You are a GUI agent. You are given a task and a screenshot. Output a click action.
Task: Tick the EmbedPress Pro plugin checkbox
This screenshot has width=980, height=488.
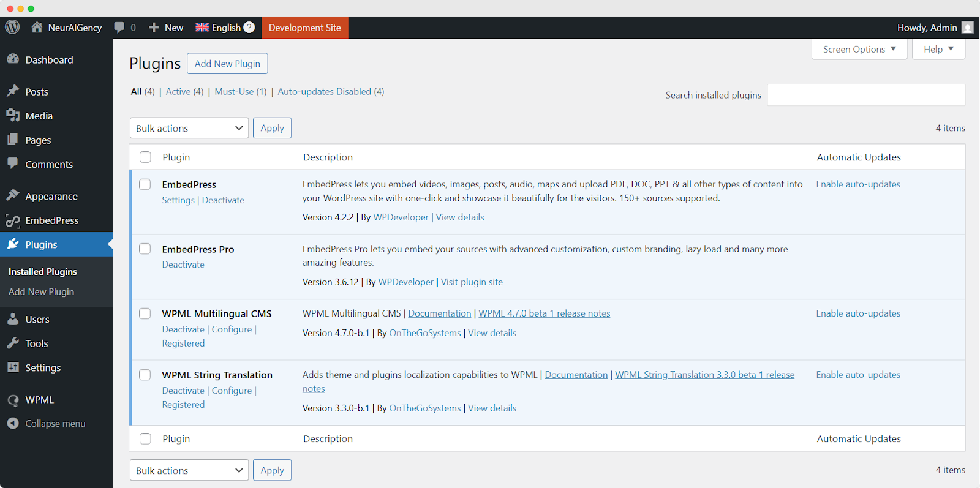[x=145, y=249]
